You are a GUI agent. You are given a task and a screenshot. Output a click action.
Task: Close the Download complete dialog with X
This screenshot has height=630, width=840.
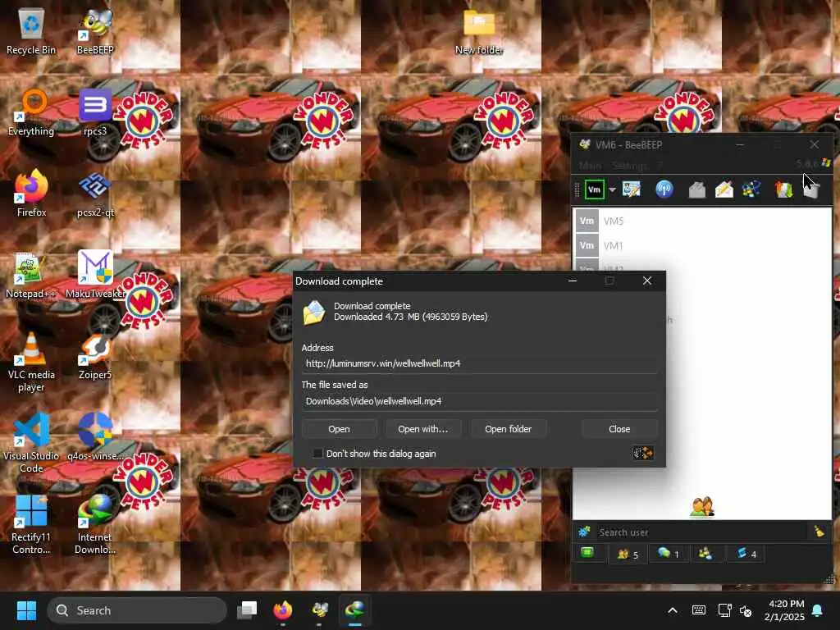pyautogui.click(x=647, y=281)
